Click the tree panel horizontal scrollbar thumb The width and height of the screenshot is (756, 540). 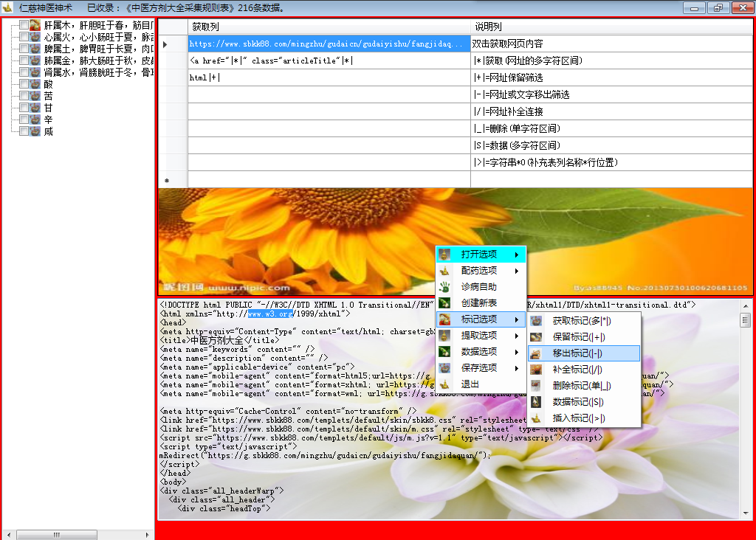[x=57, y=535]
